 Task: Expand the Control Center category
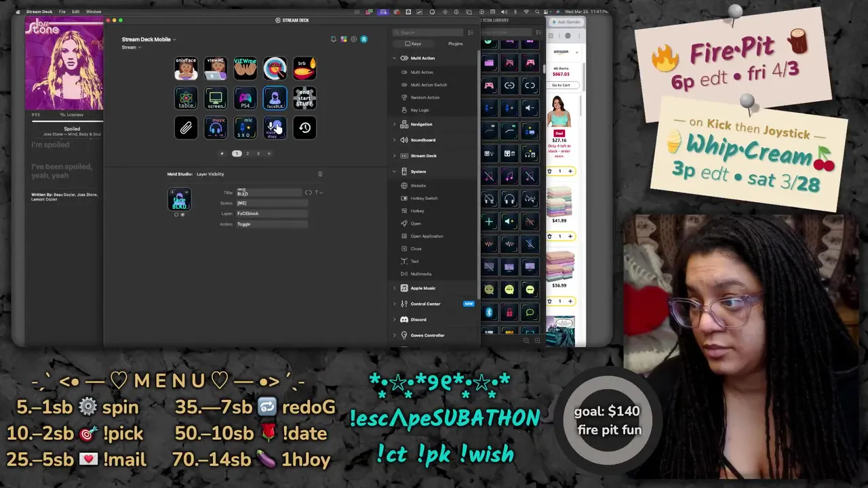point(395,304)
